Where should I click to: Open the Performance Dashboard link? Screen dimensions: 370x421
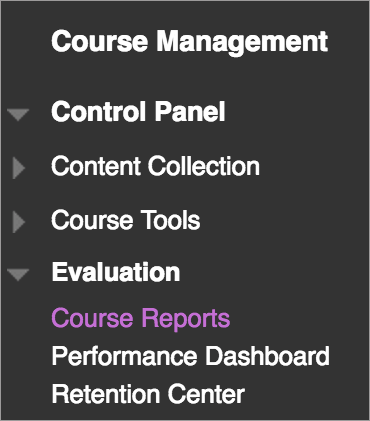coord(190,356)
